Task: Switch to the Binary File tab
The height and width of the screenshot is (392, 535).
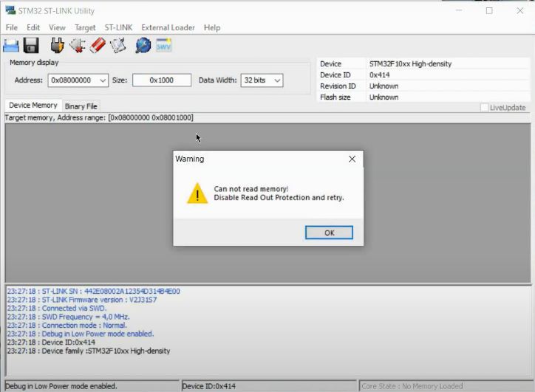Action: pos(81,106)
